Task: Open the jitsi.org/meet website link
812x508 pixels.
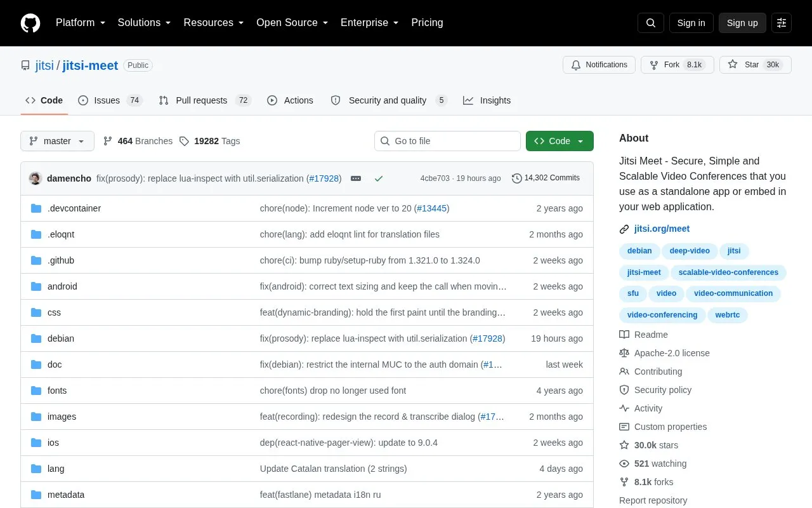Action: click(x=662, y=229)
